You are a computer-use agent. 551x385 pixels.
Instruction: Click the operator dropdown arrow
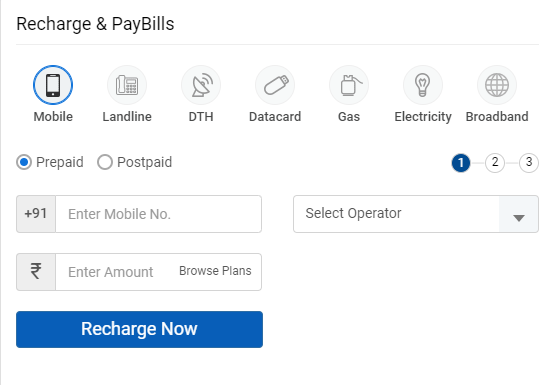(x=519, y=218)
